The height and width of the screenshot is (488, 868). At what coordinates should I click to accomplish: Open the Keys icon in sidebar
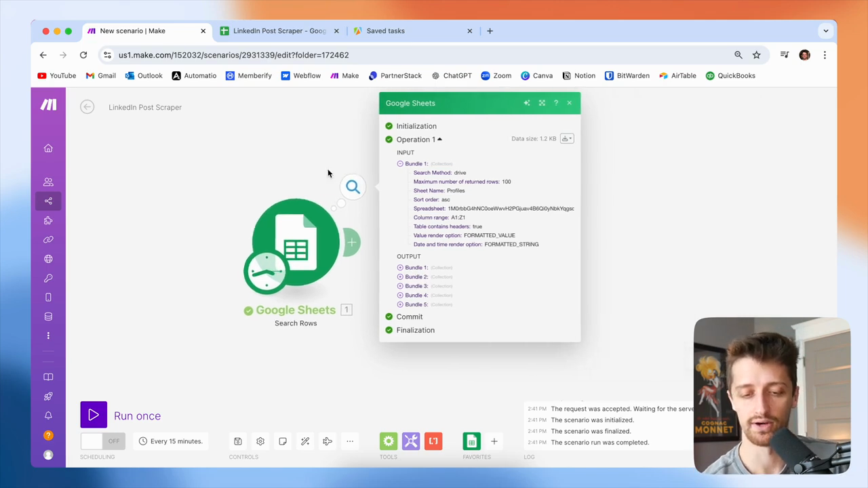click(x=48, y=278)
